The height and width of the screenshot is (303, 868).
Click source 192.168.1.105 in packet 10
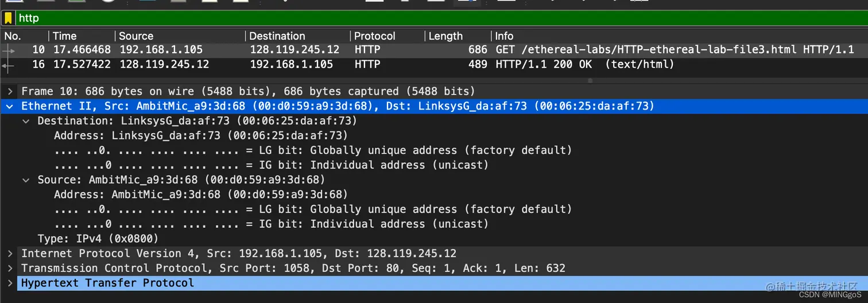[x=161, y=50]
